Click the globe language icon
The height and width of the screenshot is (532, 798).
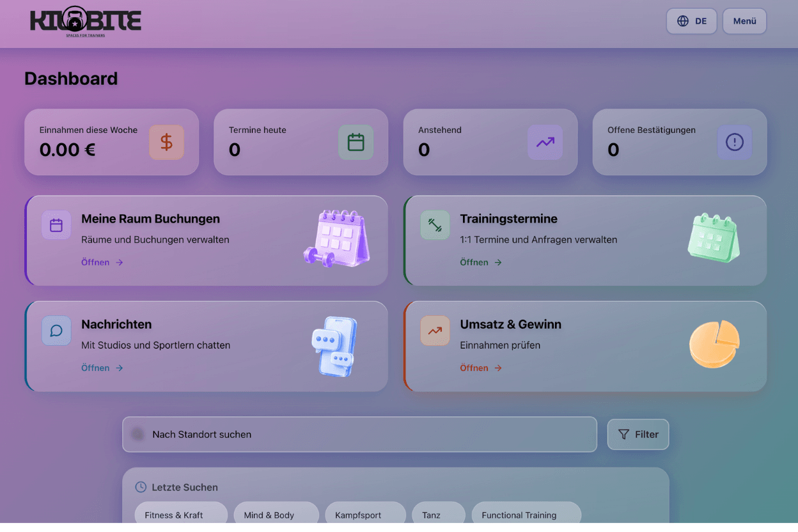point(683,21)
